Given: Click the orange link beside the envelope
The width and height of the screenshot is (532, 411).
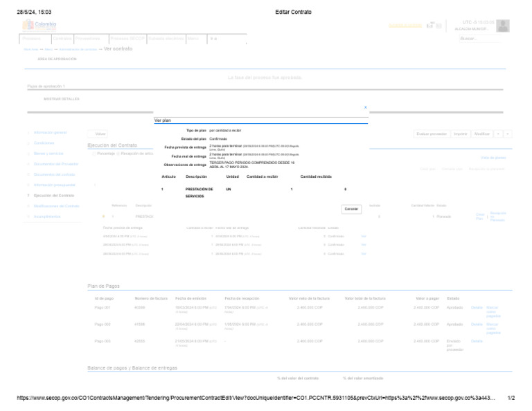Looking at the screenshot, I should pyautogui.click(x=405, y=26).
